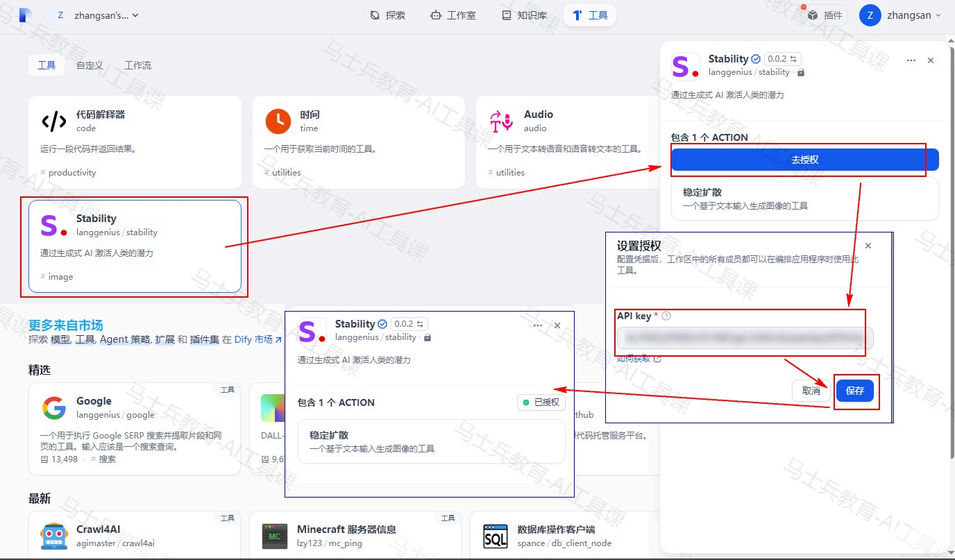Click the SQL database client icon
The width and height of the screenshot is (955, 560).
point(496,536)
